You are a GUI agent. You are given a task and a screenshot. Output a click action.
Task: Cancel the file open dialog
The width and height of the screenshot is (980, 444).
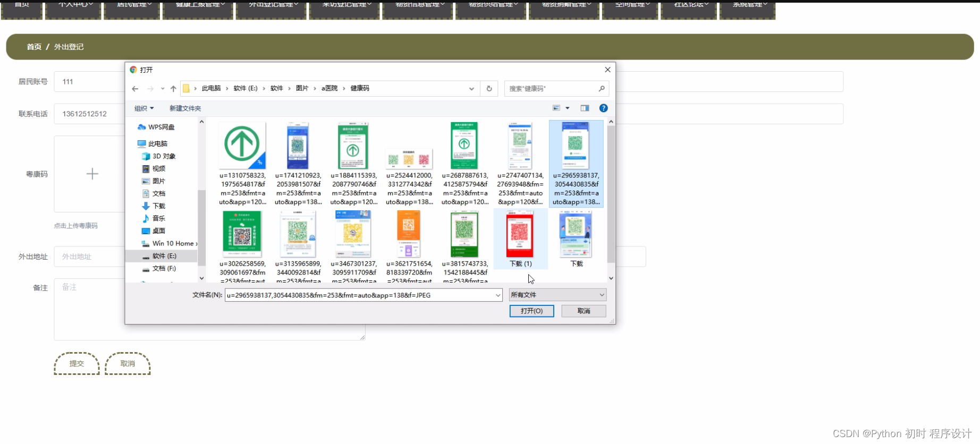[584, 311]
